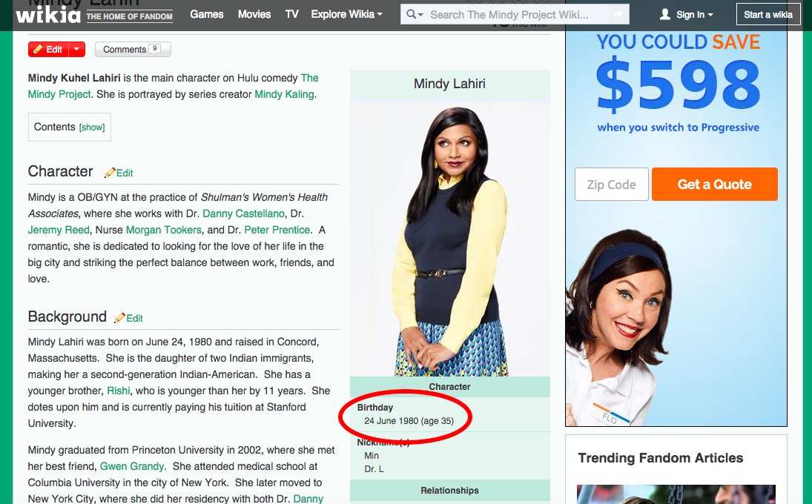Screen dimensions: 812x504
Task: Click the pencil icon next to Character heading
Action: click(x=109, y=173)
